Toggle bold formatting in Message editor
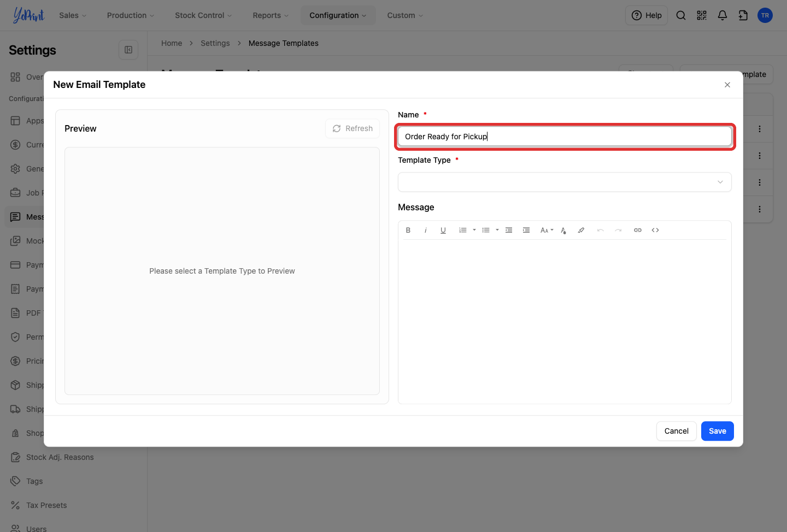 coord(408,230)
